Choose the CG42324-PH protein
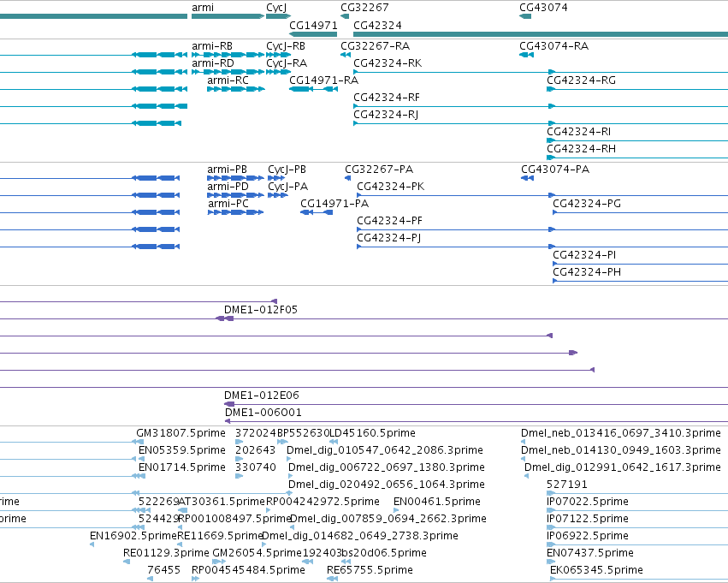Viewport: 728px width, 583px height. [x=640, y=281]
